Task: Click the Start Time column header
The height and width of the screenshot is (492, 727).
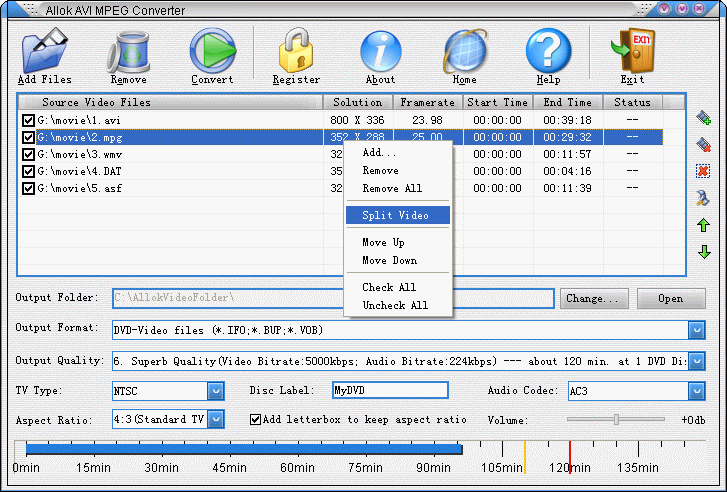Action: pos(498,102)
